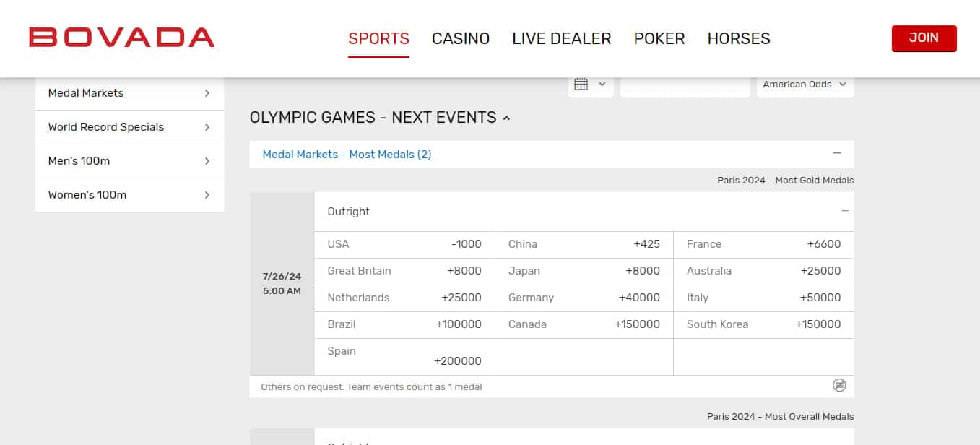The height and width of the screenshot is (445, 980).
Task: Open the American Odds format dropdown
Action: (805, 85)
